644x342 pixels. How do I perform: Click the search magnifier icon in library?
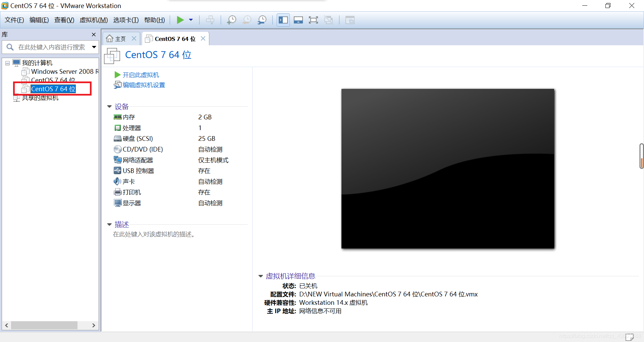pos(10,47)
